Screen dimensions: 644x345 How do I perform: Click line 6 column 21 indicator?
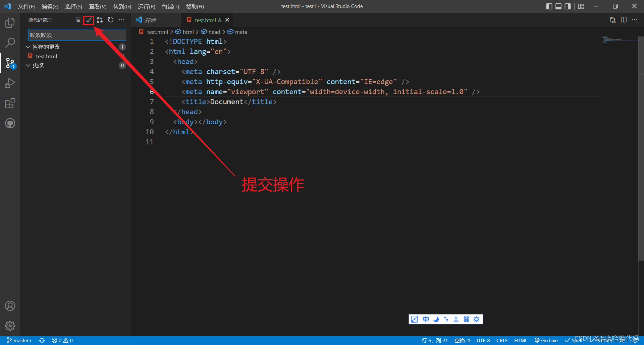[435, 340]
